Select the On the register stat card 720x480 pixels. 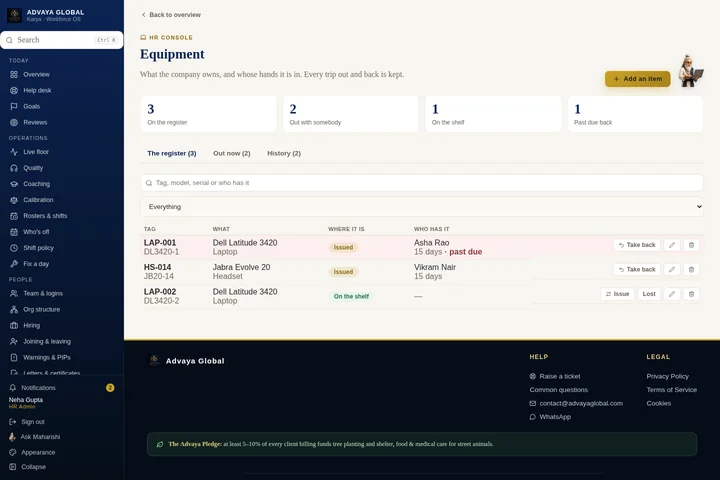208,114
